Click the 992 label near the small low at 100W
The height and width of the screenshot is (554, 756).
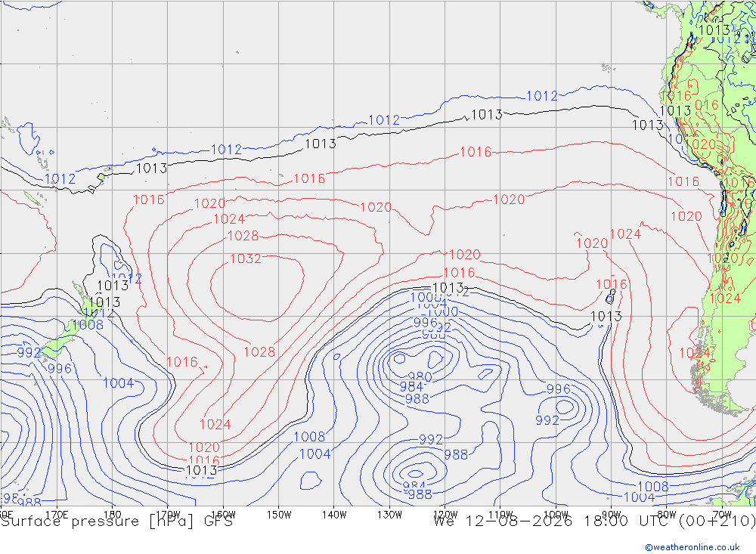click(x=547, y=420)
